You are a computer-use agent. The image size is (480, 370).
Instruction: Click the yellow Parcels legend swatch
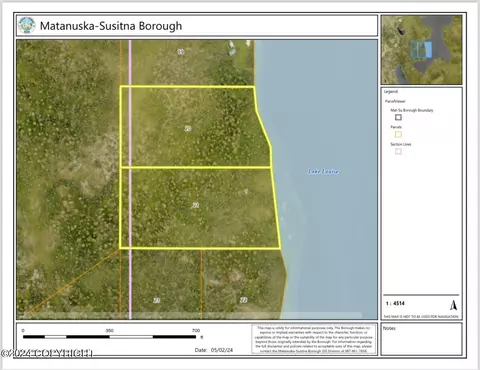398,134
